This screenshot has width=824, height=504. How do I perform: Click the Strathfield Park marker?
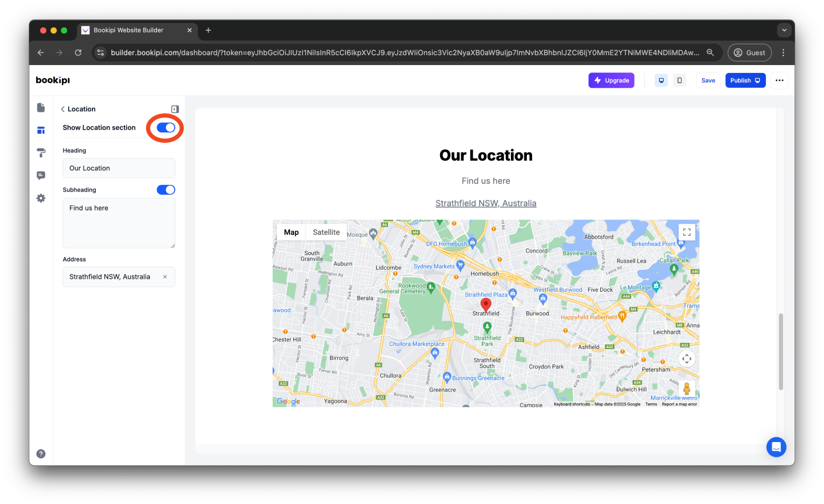tap(487, 328)
